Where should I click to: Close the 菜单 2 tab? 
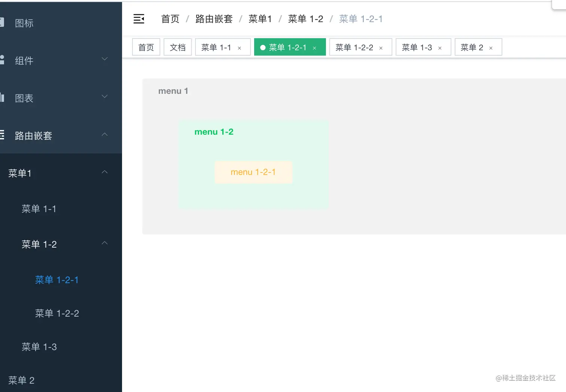(x=491, y=48)
